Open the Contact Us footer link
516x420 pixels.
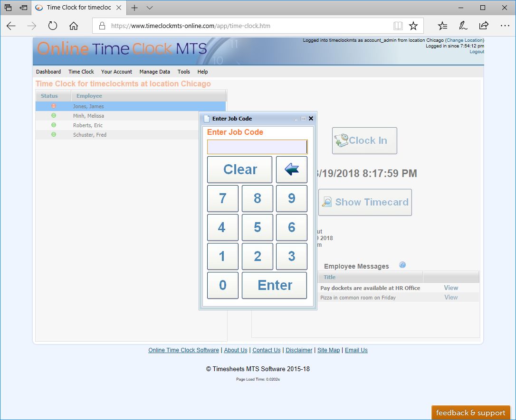click(x=267, y=350)
